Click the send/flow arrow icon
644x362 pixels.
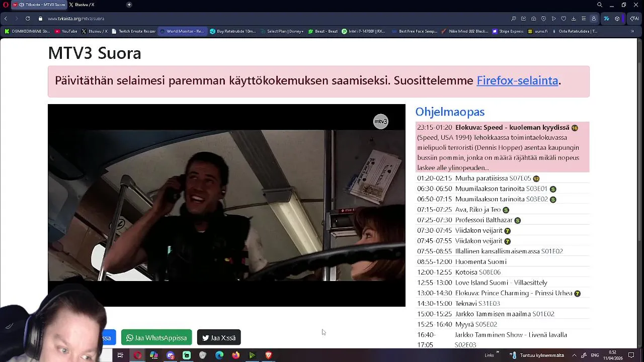[553, 19]
